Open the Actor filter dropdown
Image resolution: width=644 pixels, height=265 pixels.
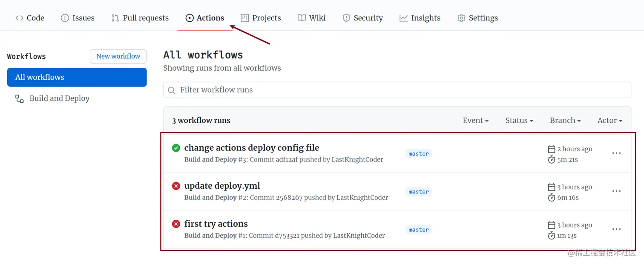coord(609,121)
